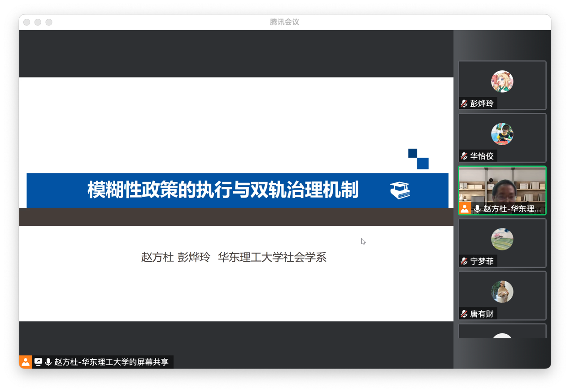Click the orange host icon in 赵方杜's video tile
Image resolution: width=570 pixels, height=392 pixels.
point(465,209)
